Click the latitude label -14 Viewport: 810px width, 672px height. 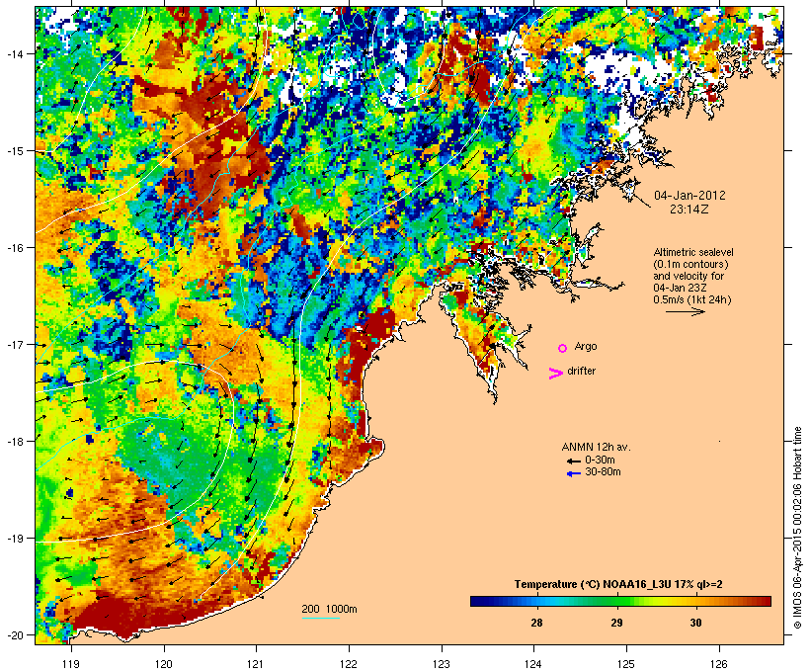15,53
